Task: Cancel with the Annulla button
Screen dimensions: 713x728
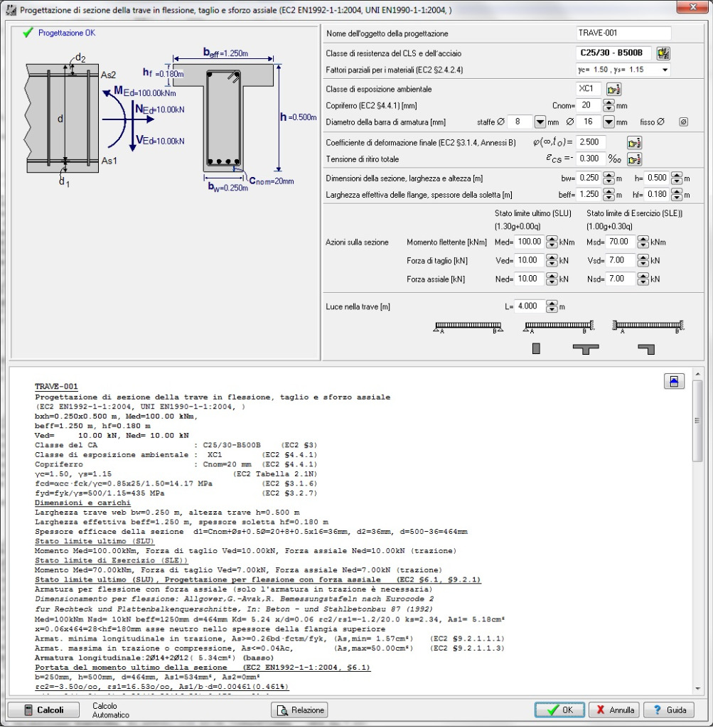Action: pos(615,710)
